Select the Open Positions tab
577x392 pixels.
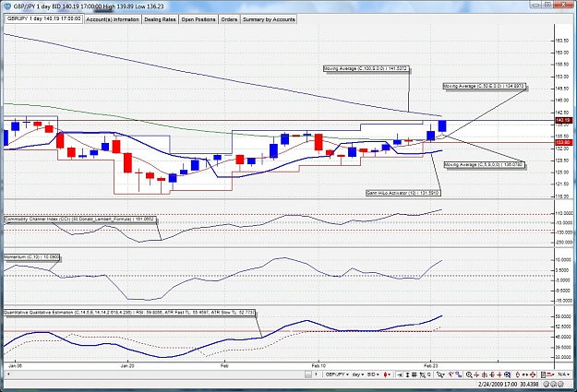(x=198, y=19)
